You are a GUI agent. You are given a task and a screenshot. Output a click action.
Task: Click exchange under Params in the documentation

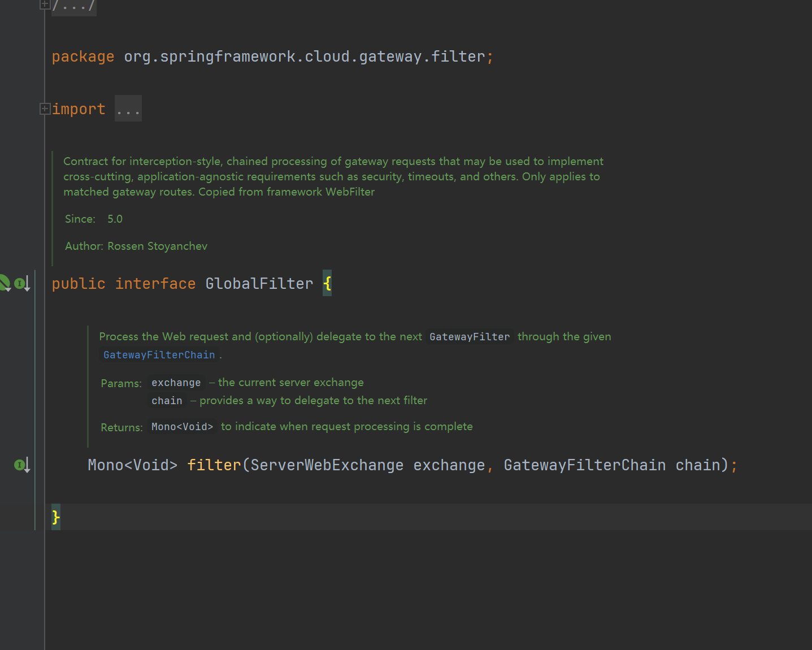176,383
